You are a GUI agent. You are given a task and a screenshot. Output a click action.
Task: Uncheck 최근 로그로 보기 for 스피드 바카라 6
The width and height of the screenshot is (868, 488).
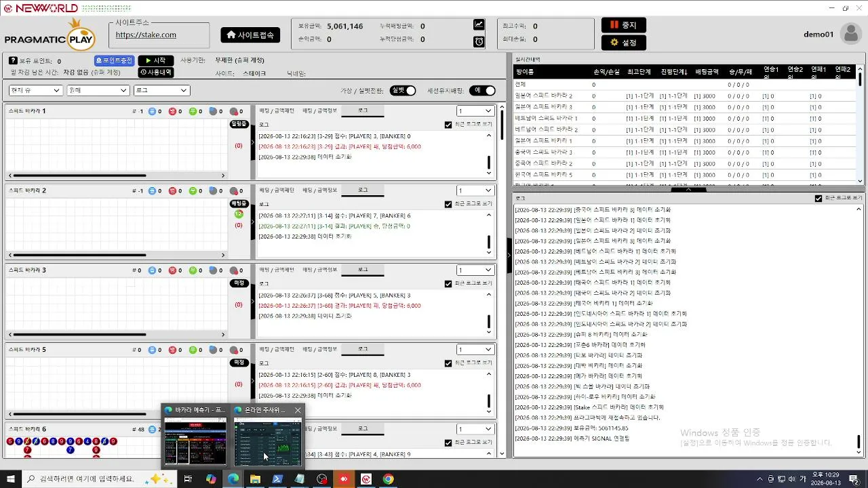pos(448,443)
